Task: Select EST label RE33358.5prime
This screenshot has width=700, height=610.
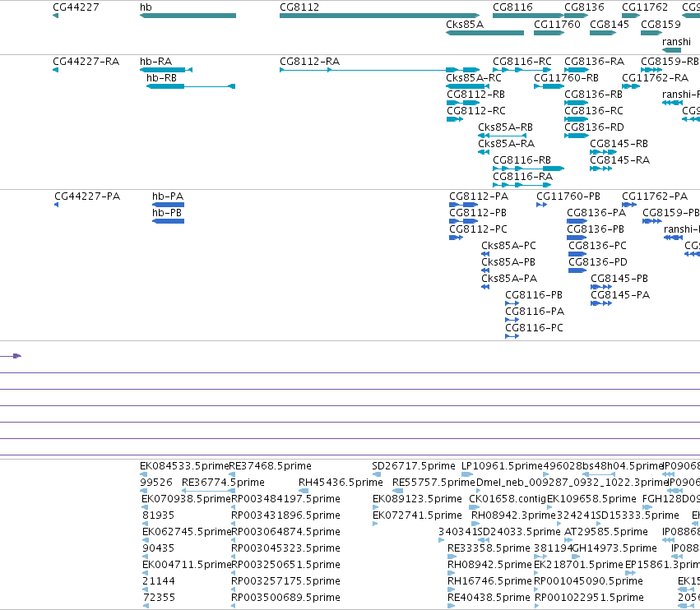Action: click(x=489, y=548)
